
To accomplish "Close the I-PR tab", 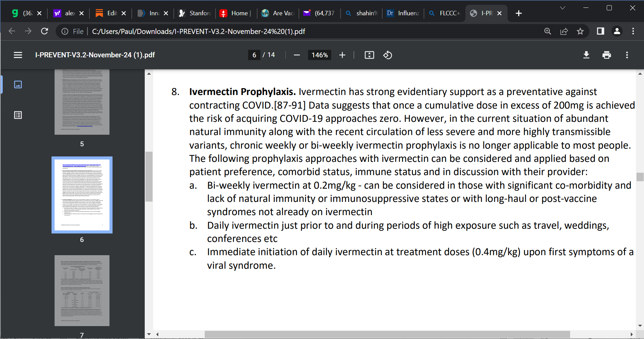I will coord(499,13).
